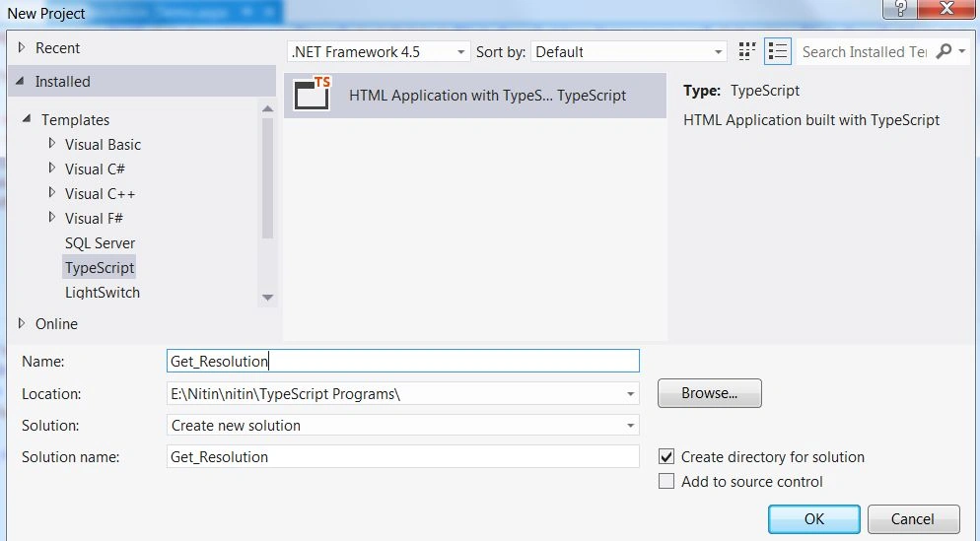Viewport: 980px width, 541px height.
Task: Open the search options dropdown arrow
Action: pos(962,51)
